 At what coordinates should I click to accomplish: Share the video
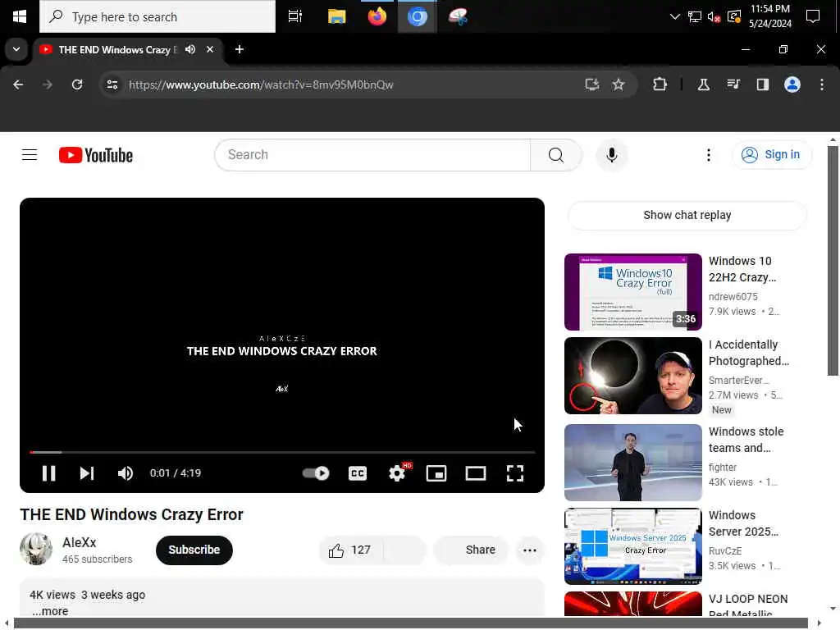pos(471,550)
